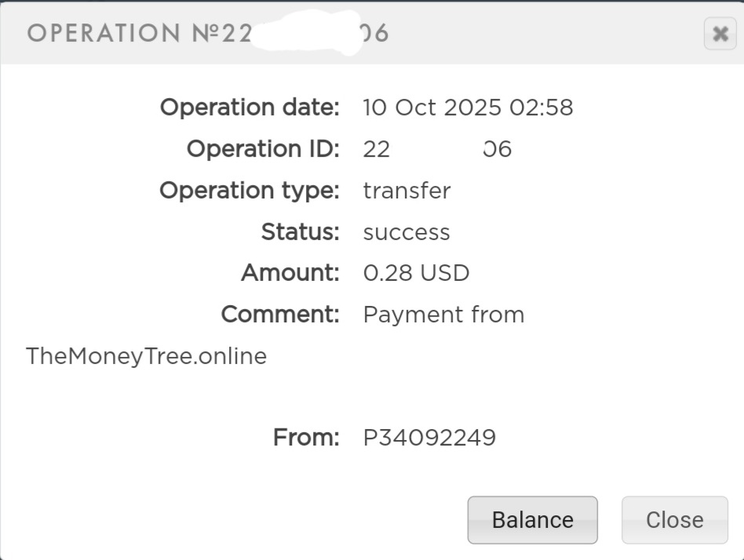Click the X icon in dialog header
744x560 pixels.
720,35
